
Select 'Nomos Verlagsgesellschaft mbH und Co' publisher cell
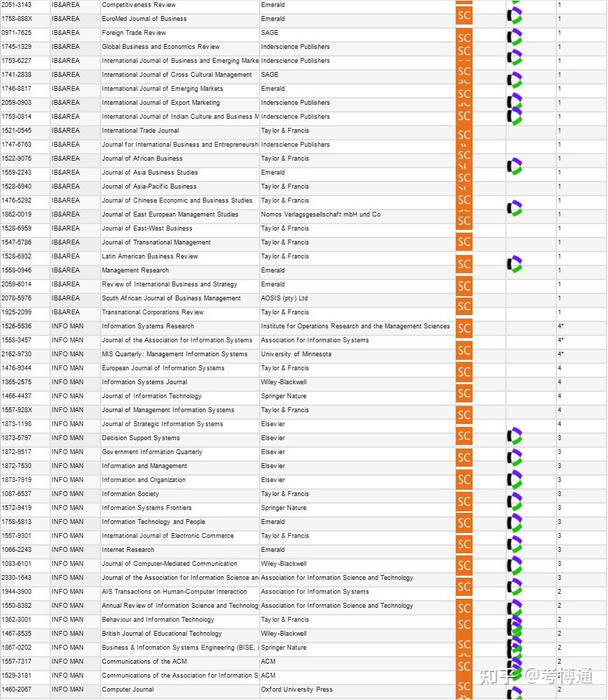click(320, 214)
